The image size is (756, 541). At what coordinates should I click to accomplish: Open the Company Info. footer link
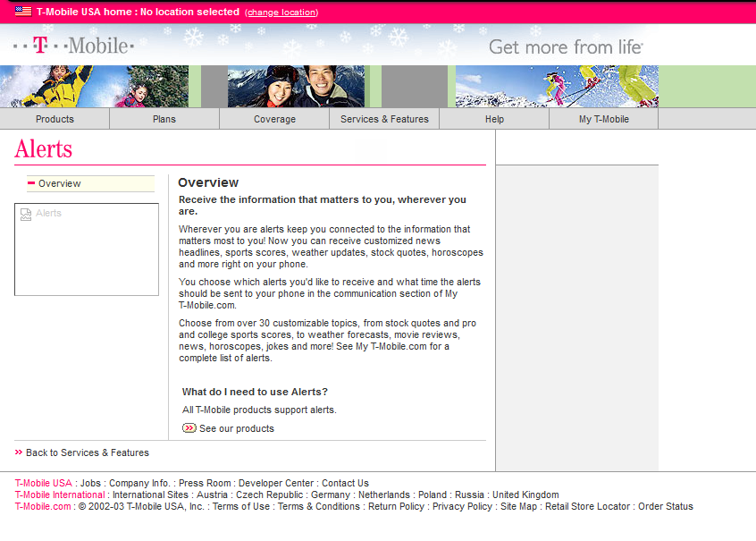139,483
